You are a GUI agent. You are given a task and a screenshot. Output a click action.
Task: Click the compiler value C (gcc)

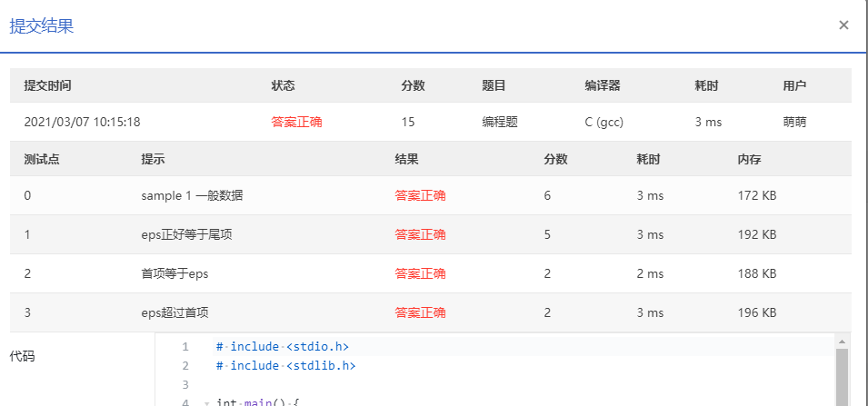(604, 123)
